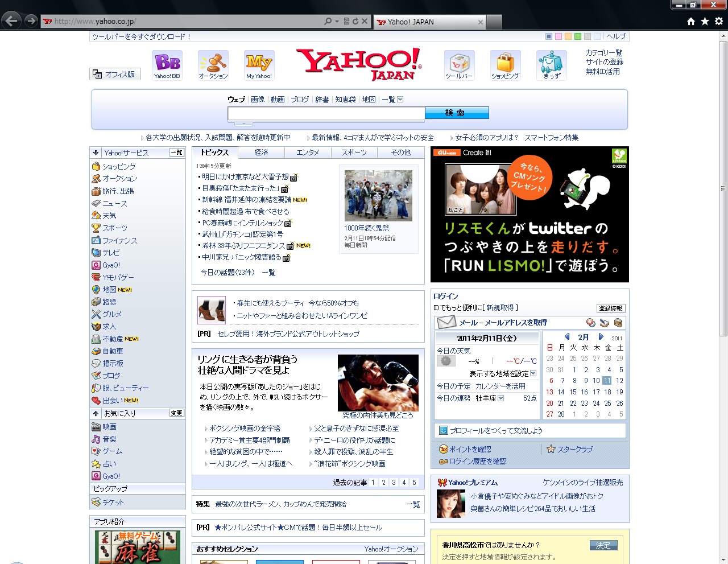Open the headline 明日にかけ東京など大雪予想
This screenshot has width=728, height=564.
coord(245,177)
